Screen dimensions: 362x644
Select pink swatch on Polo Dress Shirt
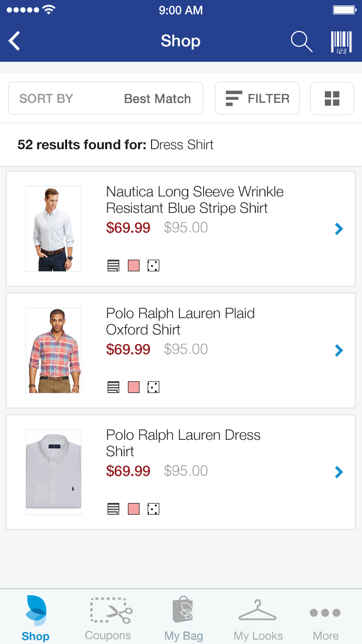[134, 509]
